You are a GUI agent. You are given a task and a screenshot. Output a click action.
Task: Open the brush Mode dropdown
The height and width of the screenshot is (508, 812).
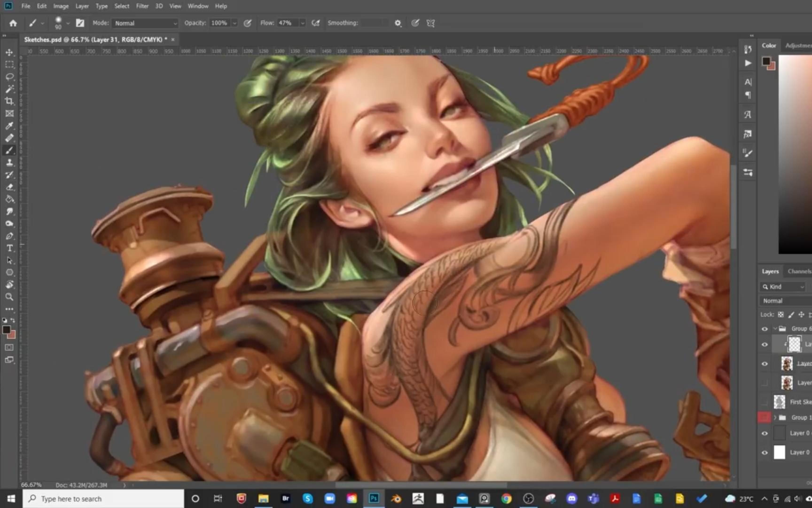coord(145,23)
